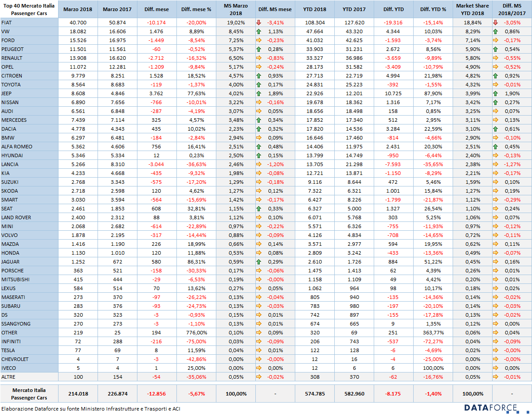
Task: Click the green arrow in JAGUAR's Diff. MS mese cell
Action: (x=259, y=262)
